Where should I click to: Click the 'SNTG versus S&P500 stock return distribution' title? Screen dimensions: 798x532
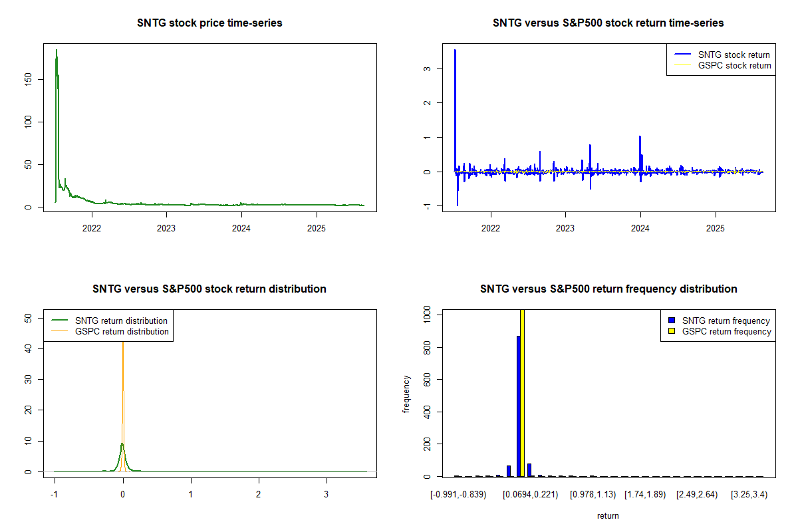pos(209,289)
